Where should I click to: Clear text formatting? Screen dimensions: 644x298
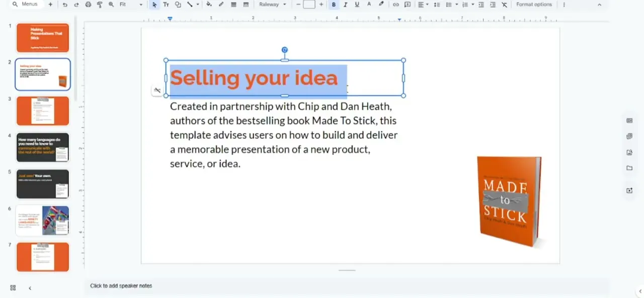coord(504,5)
